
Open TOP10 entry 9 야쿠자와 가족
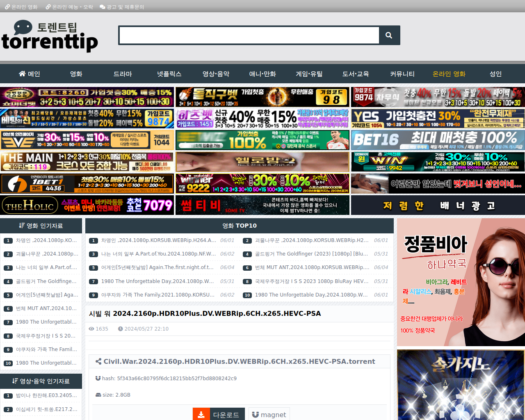158,295
